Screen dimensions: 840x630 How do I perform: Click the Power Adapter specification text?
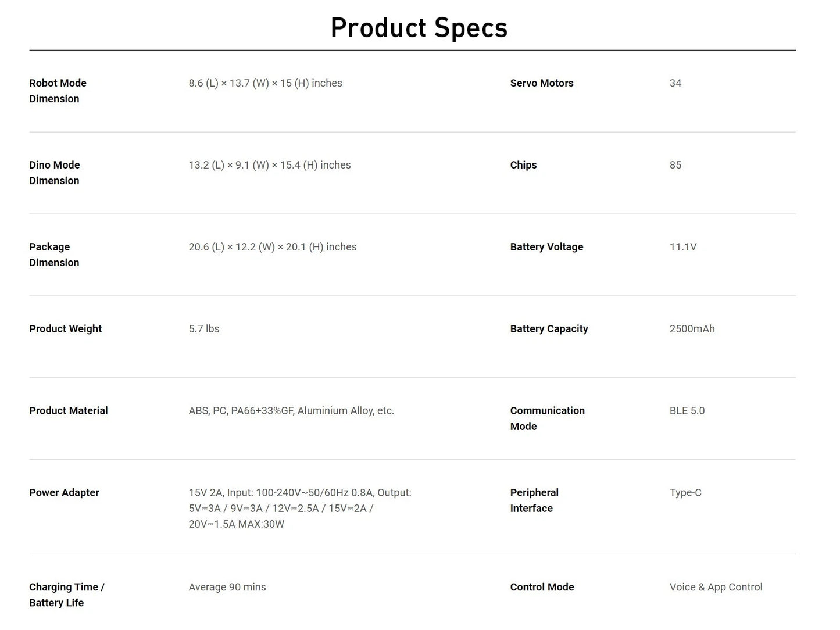[300, 509]
